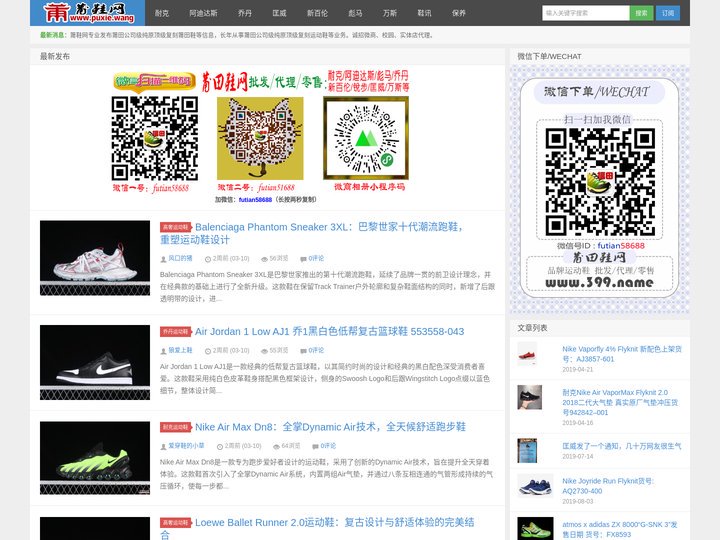This screenshot has width=720, height=540.
Task: Open the Balenciaga Phantom Sneaker 3XL thumbnail
Action: click(95, 258)
